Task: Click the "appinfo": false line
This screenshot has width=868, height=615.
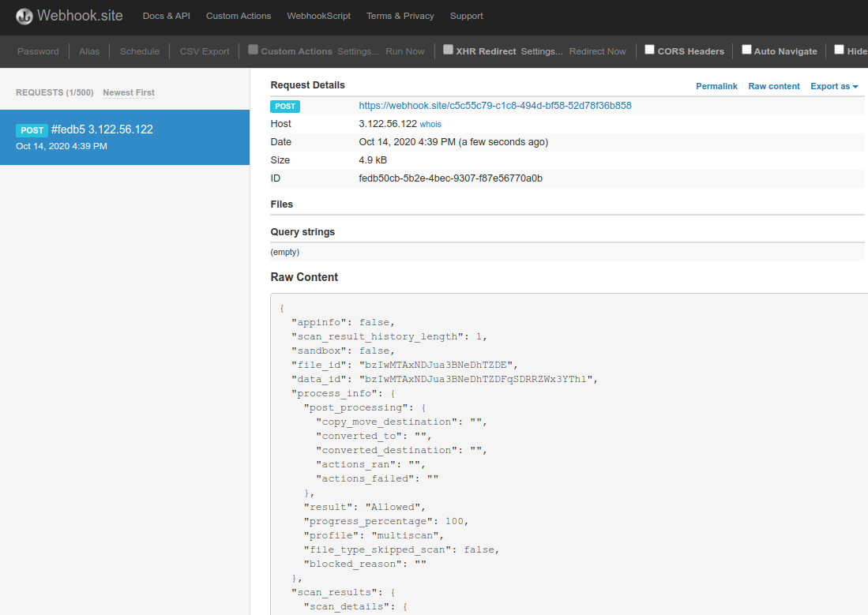Action: [x=344, y=322]
